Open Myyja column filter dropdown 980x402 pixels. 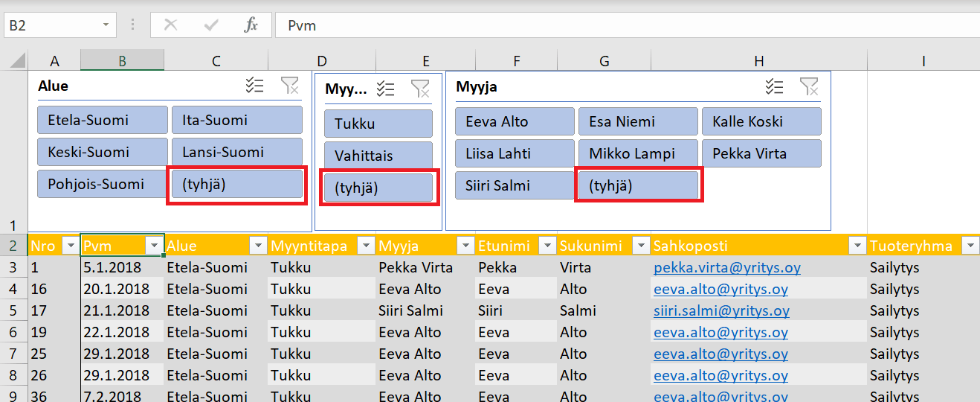(465, 246)
